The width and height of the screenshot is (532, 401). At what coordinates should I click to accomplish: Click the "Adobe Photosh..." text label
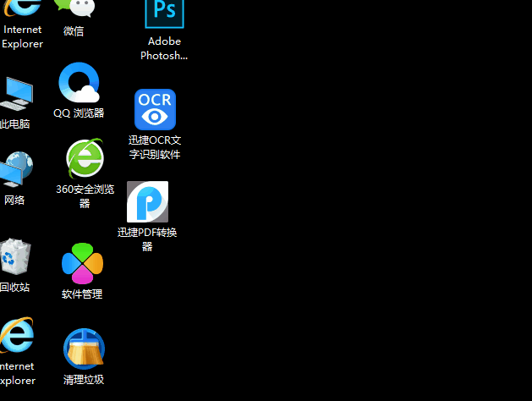pyautogui.click(x=164, y=48)
